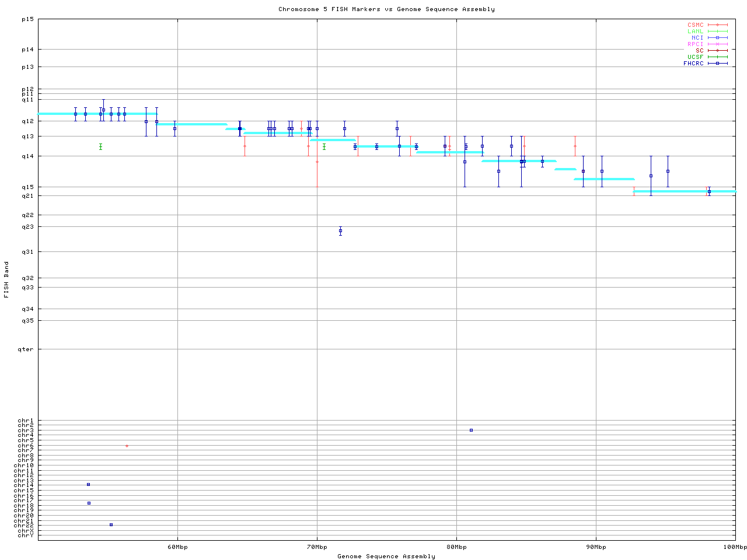Select the blue square marker on chr14 row
The height and width of the screenshot is (560, 747).
click(88, 484)
